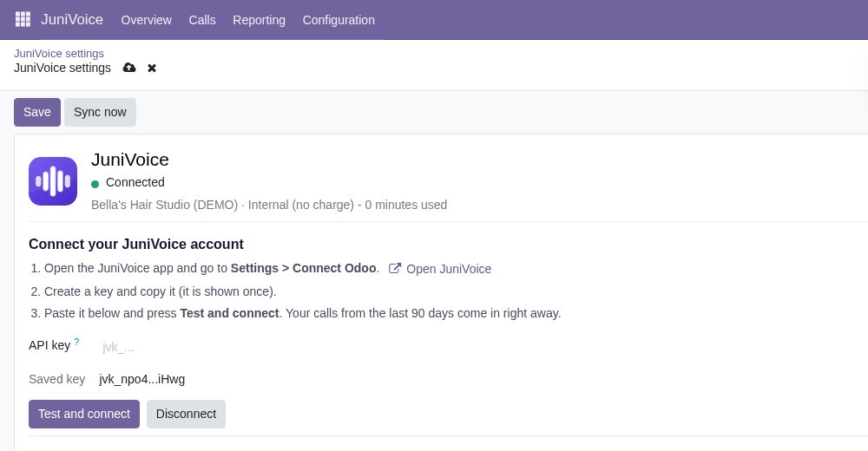Viewport: 868px width, 451px height.
Task: Open JuniVoice external link
Action: tap(449, 269)
